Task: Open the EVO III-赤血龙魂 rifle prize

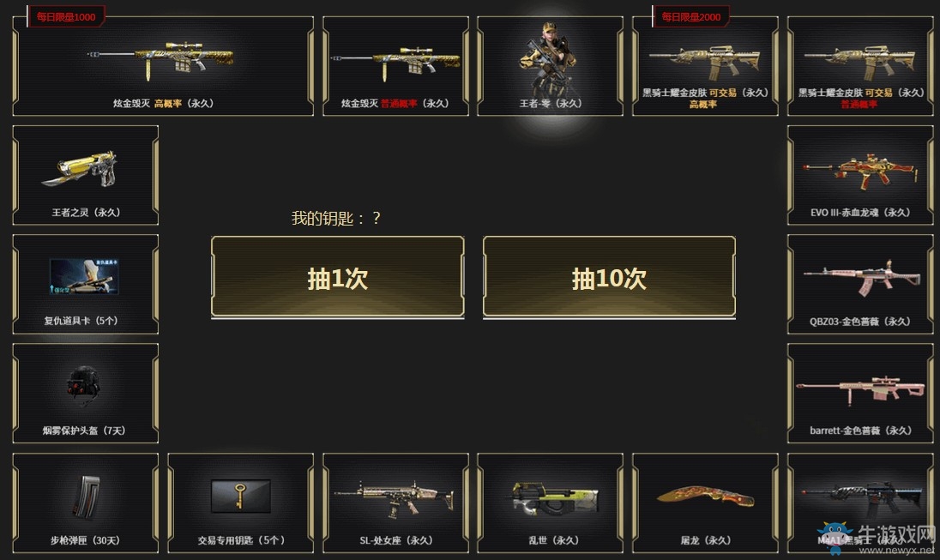Action: pos(860,175)
